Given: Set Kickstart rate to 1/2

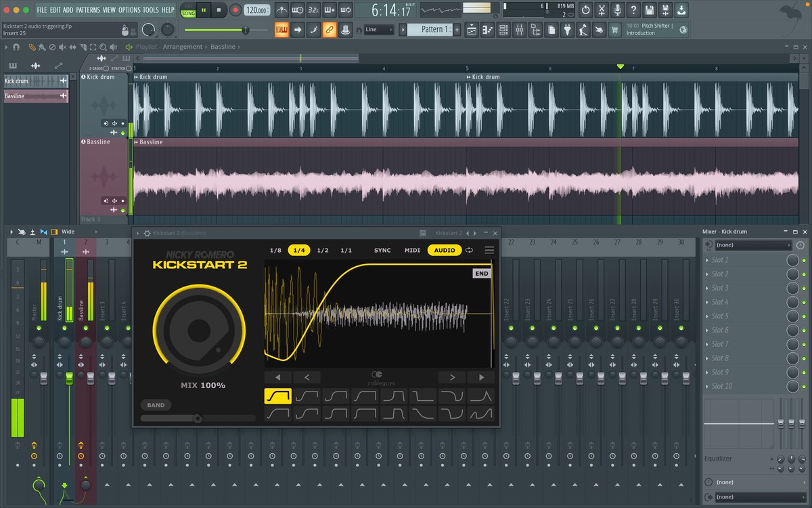Looking at the screenshot, I should [x=323, y=250].
